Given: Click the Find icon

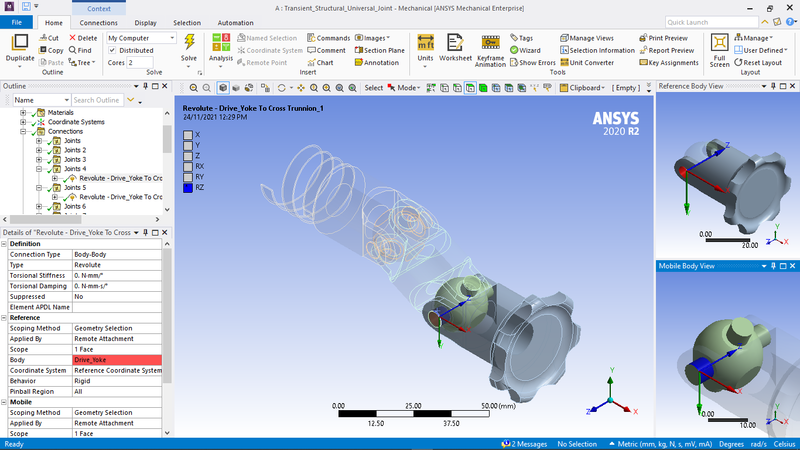Looking at the screenshot, I should (80, 51).
